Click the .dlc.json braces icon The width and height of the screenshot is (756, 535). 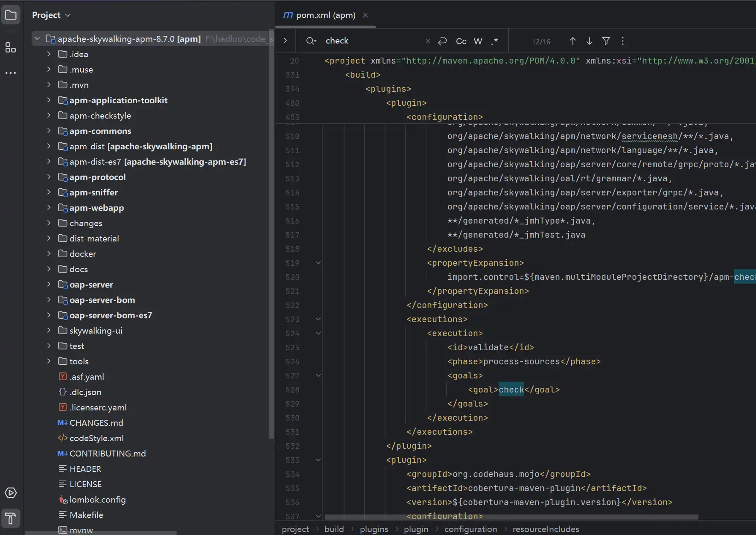pos(63,392)
